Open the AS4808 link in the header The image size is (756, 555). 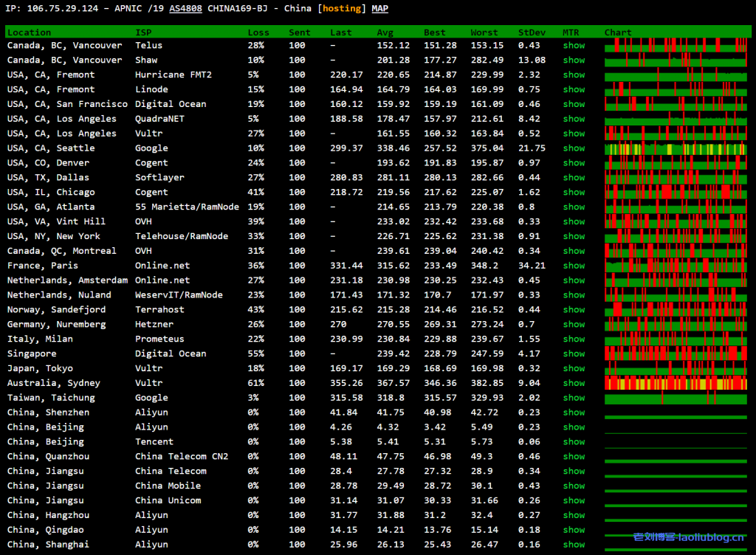point(186,9)
